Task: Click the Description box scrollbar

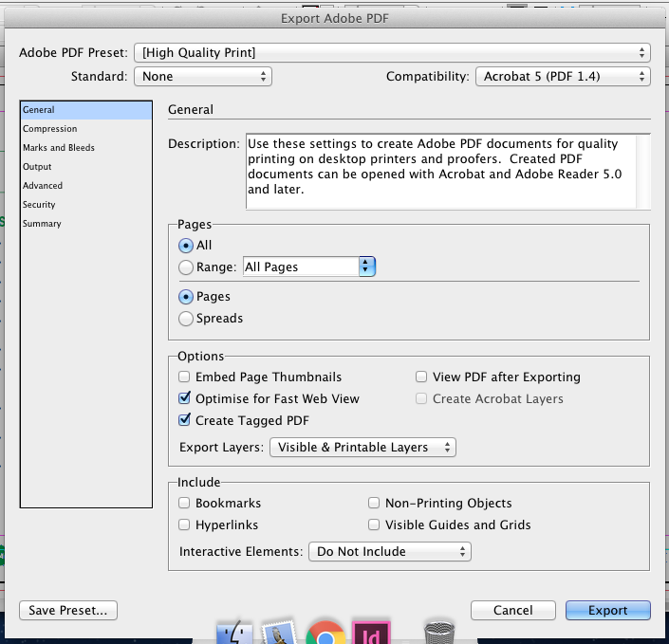Action: click(x=643, y=172)
